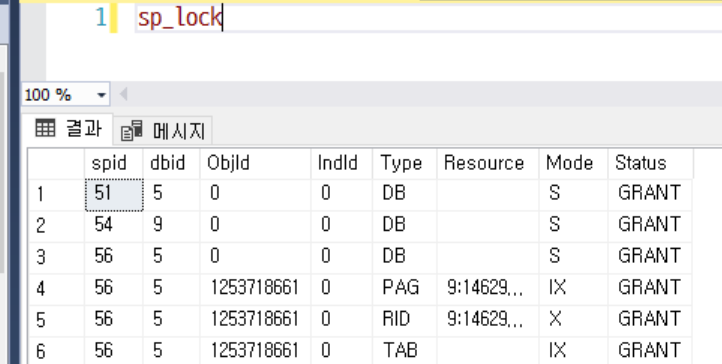Select row header number 5
Screen dimensions: 722x364
point(57,321)
